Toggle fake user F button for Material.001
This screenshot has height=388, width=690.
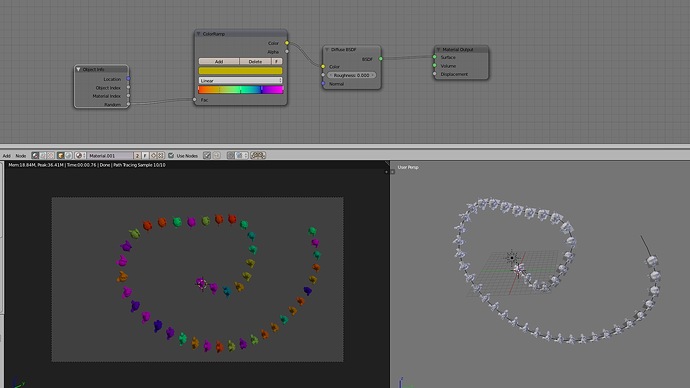[x=145, y=155]
